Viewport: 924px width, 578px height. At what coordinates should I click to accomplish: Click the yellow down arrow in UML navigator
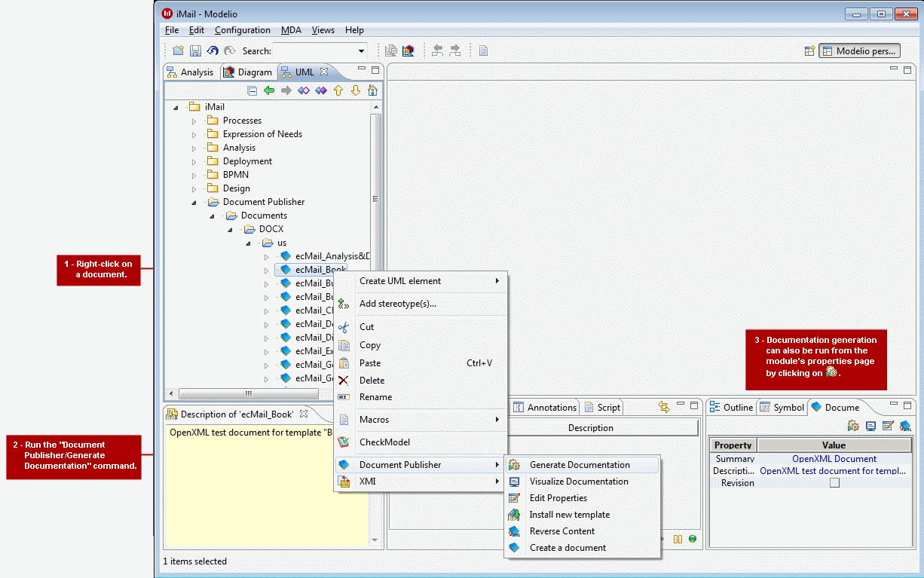point(356,90)
